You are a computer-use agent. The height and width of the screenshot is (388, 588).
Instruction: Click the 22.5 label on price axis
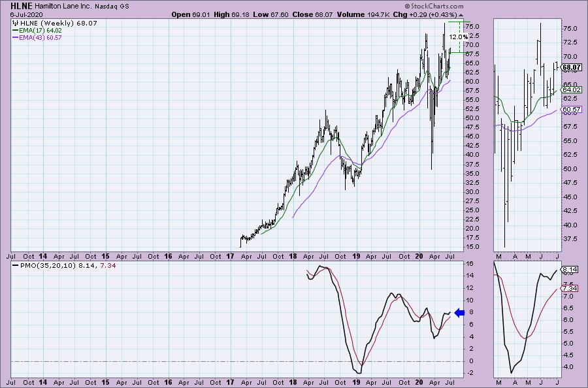coord(472,219)
